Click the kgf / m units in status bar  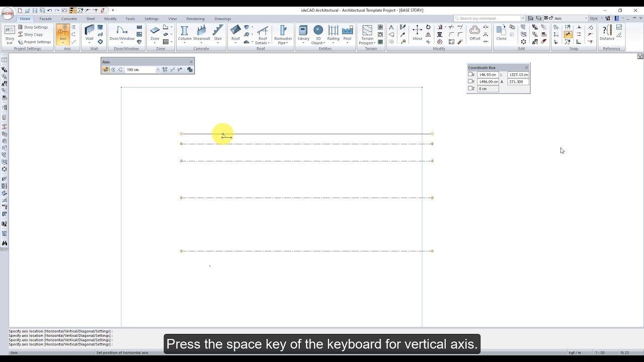[x=575, y=352]
